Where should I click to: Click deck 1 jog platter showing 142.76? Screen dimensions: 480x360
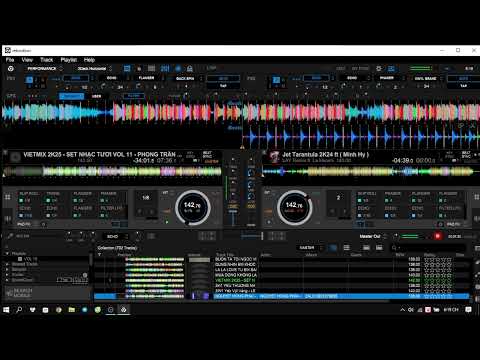192,207
